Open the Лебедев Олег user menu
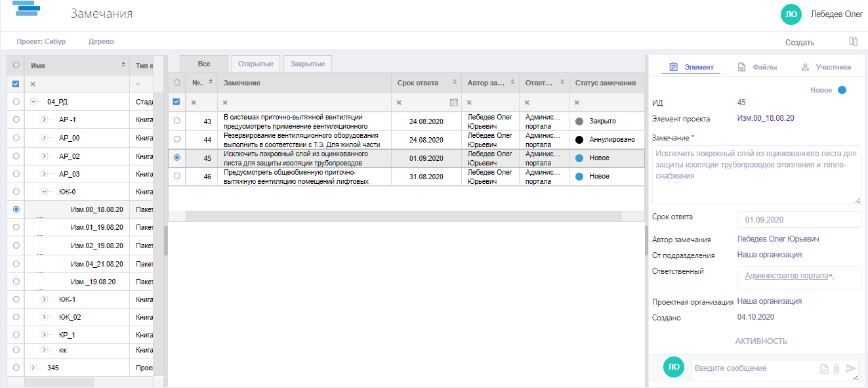This screenshot has height=388, width=868. click(837, 14)
